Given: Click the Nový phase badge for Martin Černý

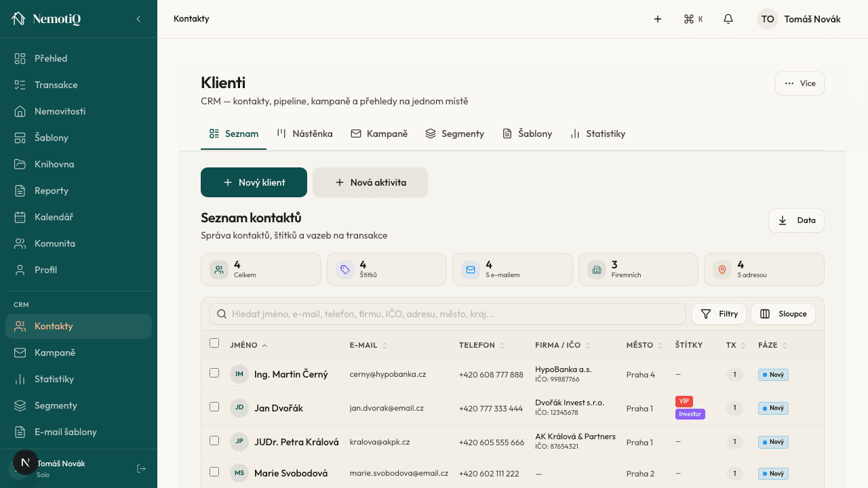Looking at the screenshot, I should pyautogui.click(x=773, y=374).
